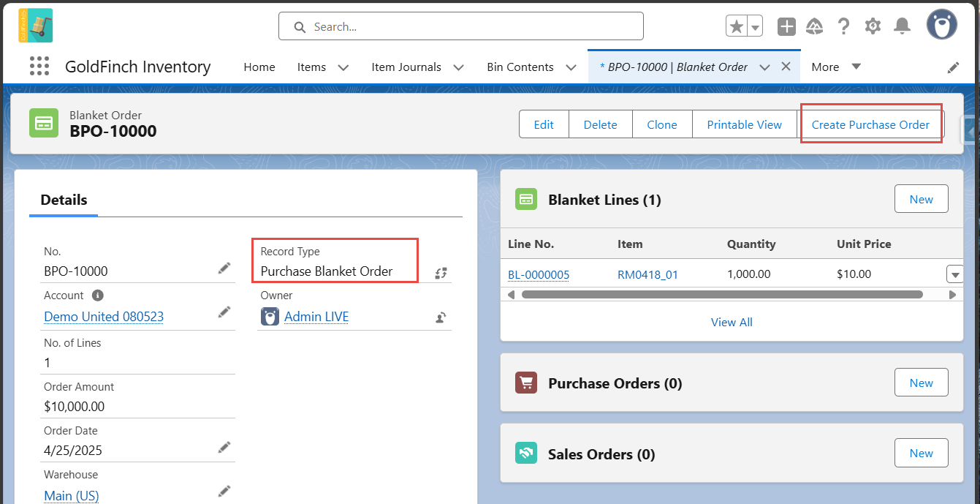980x504 pixels.
Task: Edit the No. field pencil icon
Action: 224,268
